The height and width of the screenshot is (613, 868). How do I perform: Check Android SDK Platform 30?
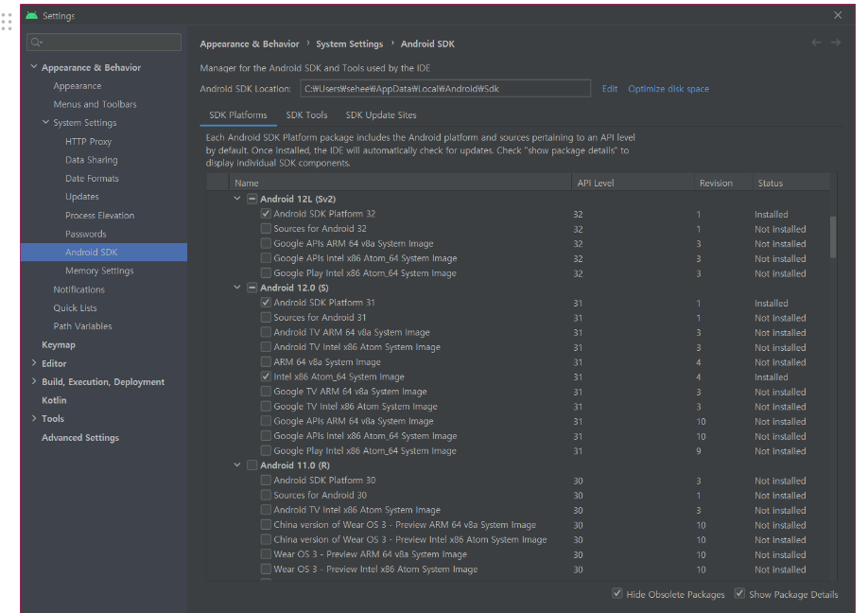coord(266,481)
